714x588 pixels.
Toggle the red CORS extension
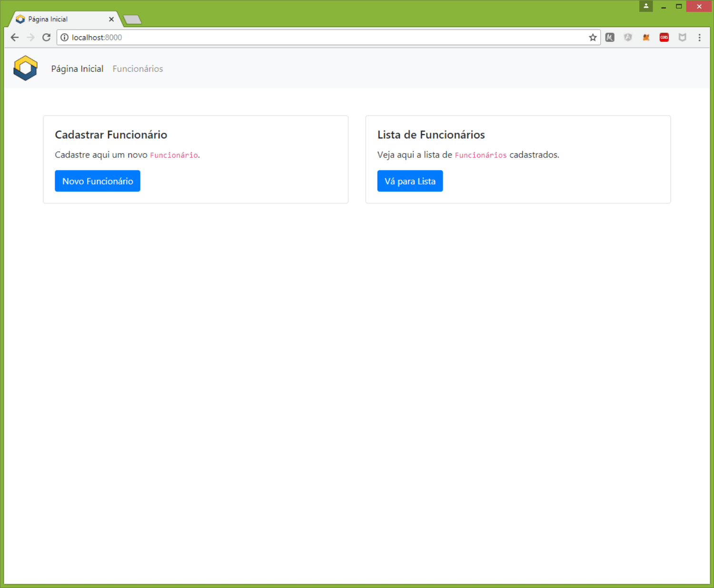pyautogui.click(x=664, y=38)
